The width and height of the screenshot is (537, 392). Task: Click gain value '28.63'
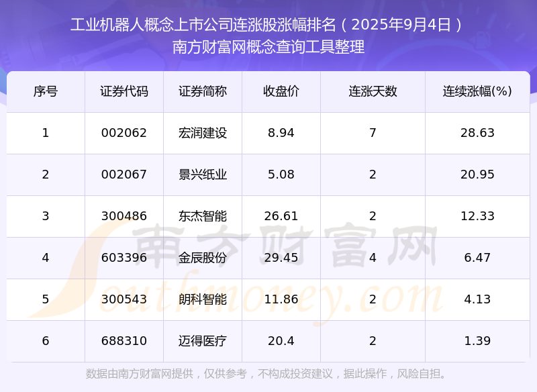[477, 133]
